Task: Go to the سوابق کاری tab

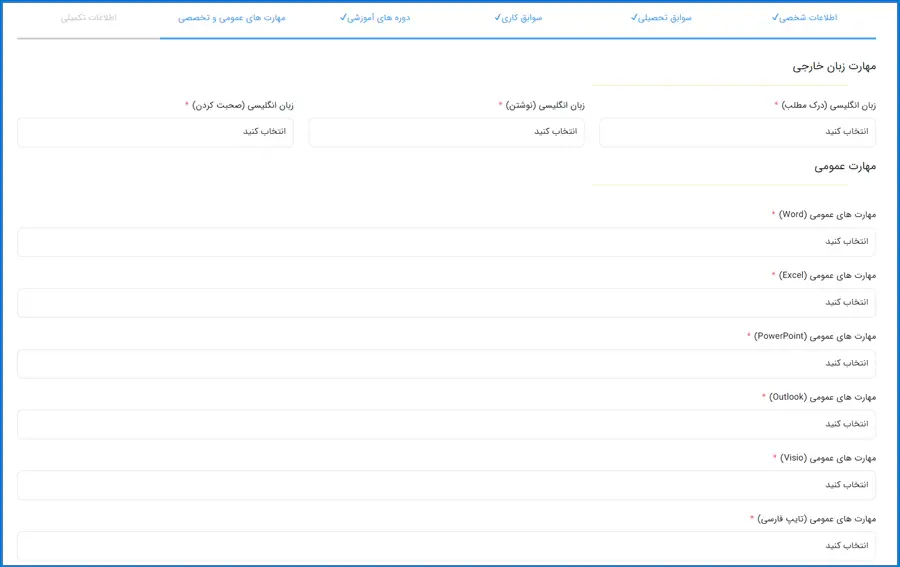Action: tap(518, 18)
